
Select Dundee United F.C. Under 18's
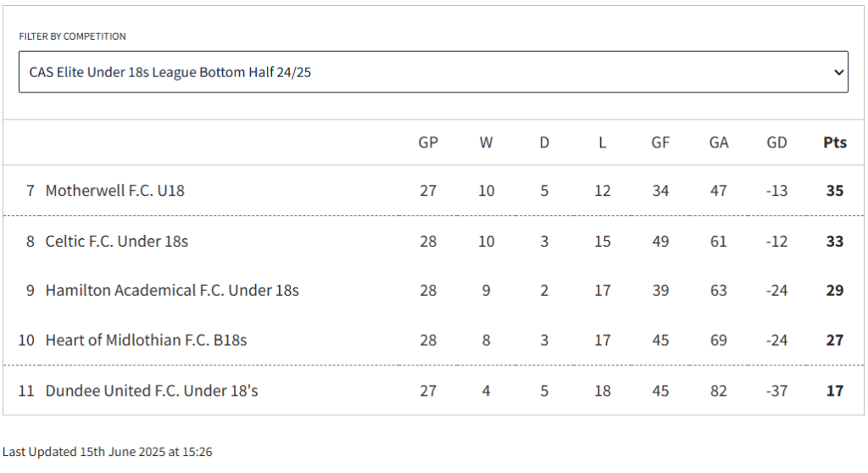[x=151, y=391]
